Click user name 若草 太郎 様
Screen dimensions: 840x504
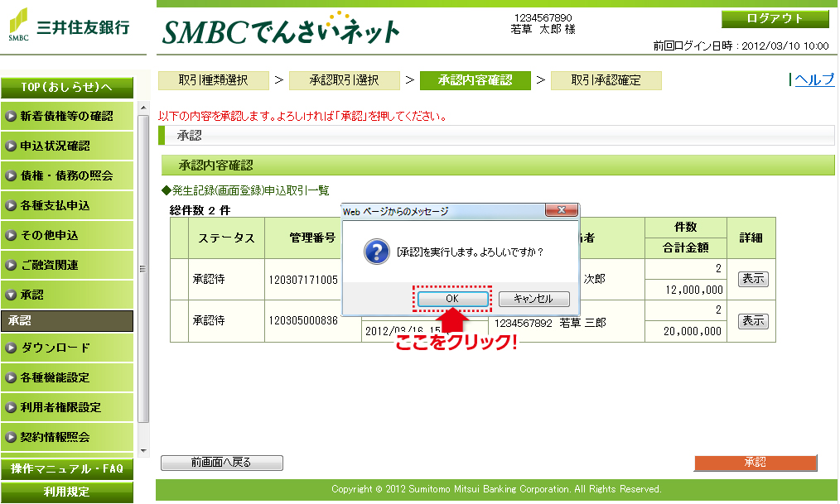pyautogui.click(x=543, y=30)
